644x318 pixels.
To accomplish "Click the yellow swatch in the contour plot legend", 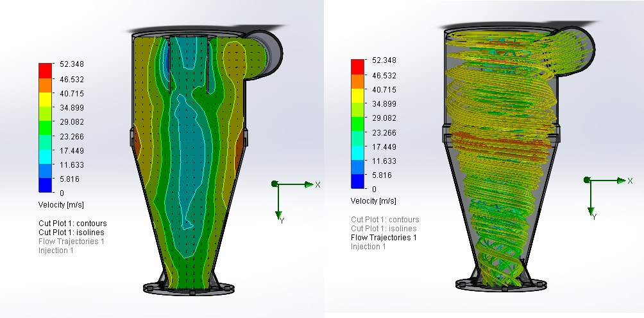I will [45, 100].
